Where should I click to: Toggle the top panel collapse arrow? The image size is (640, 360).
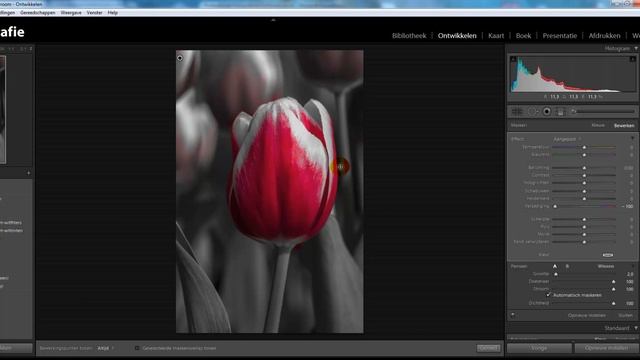pyautogui.click(x=273, y=20)
